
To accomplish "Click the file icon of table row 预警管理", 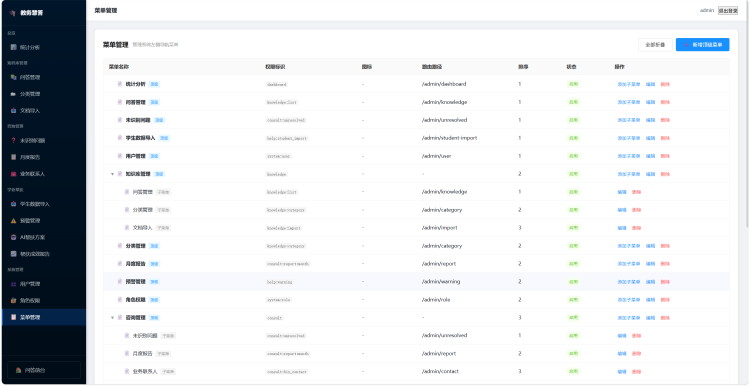I will tap(120, 282).
